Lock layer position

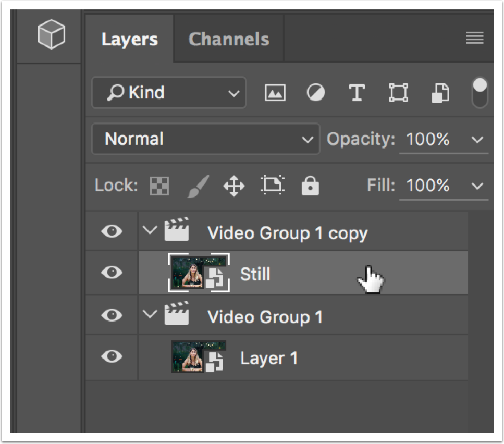[x=233, y=186]
